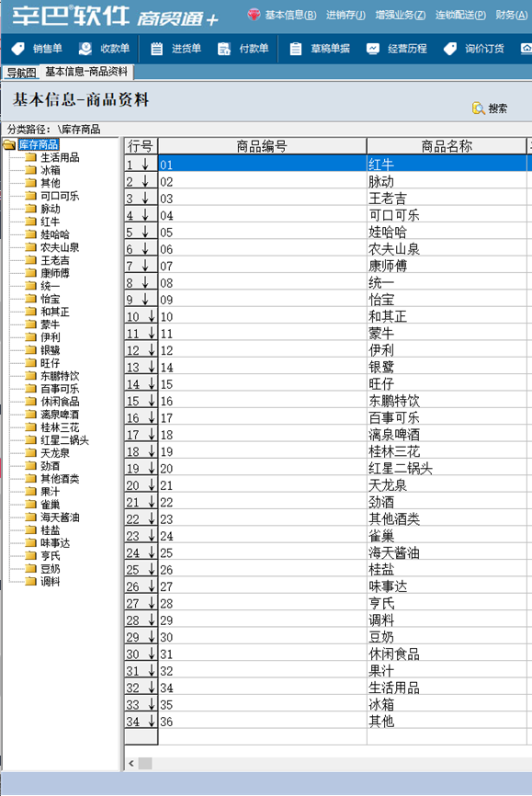The image size is (532, 796).
Task: Click the down arrow in row 15
Action: (152, 400)
